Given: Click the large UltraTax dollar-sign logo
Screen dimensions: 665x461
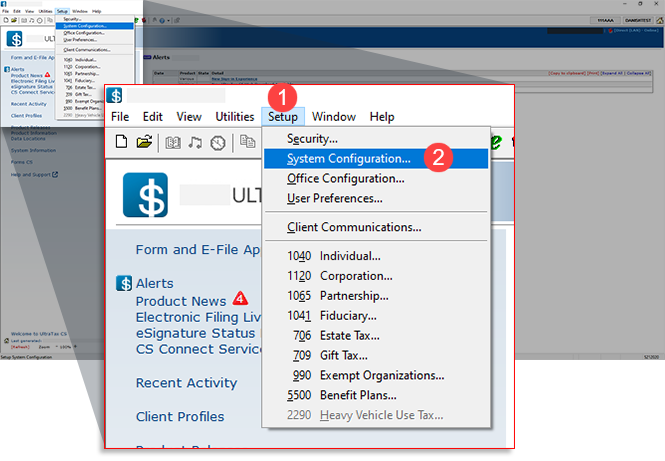Looking at the screenshot, I should (145, 195).
